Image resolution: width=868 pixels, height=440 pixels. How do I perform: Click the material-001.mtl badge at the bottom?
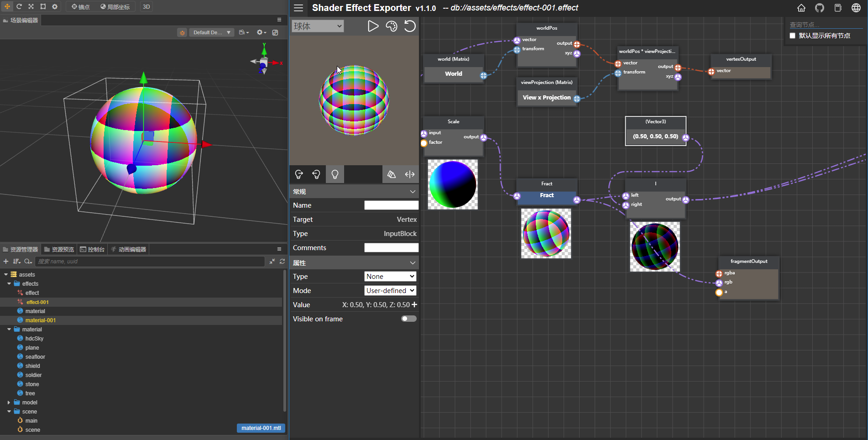coord(261,428)
